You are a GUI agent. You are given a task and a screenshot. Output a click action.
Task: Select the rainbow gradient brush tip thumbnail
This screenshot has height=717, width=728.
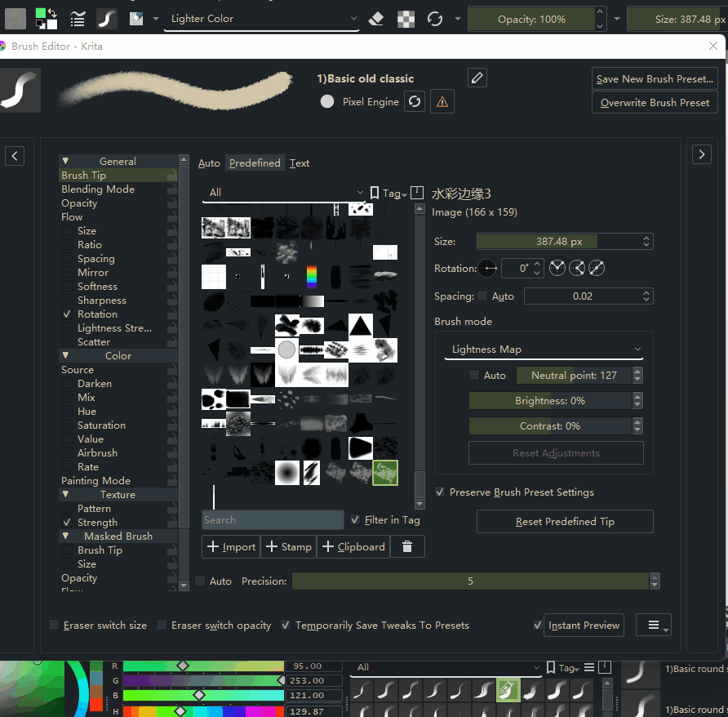coord(312,277)
